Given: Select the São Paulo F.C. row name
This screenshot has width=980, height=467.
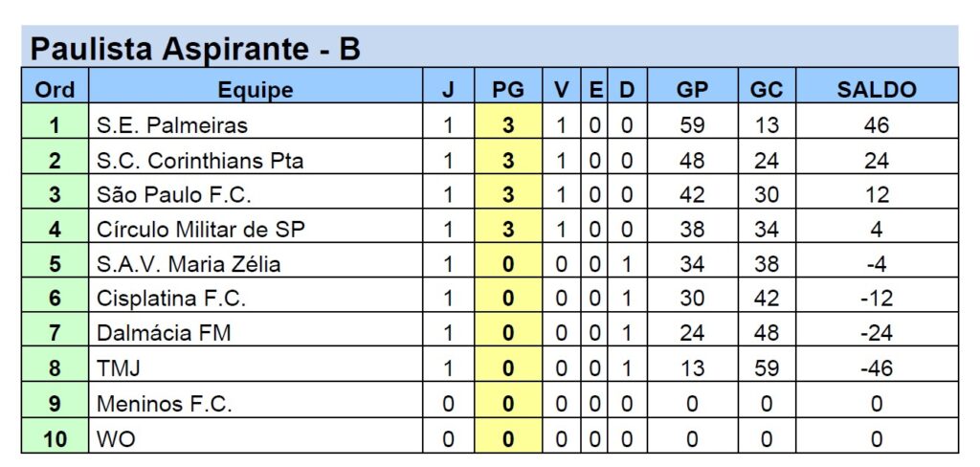Looking at the screenshot, I should coord(173,195).
